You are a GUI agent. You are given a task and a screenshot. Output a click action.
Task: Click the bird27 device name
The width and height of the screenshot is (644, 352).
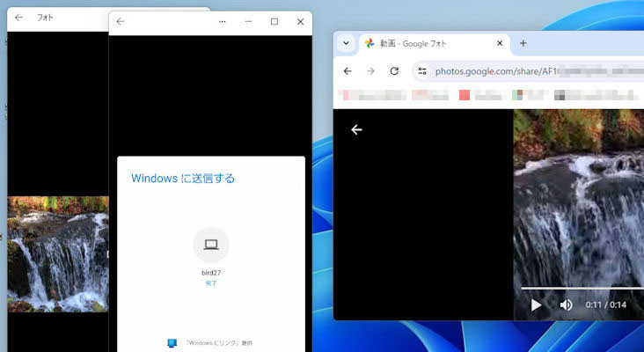[211, 273]
